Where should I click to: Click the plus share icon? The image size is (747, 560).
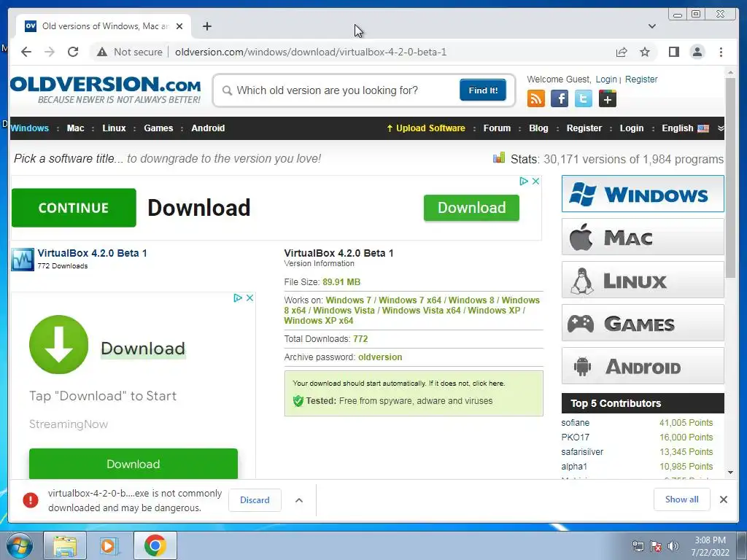point(608,99)
